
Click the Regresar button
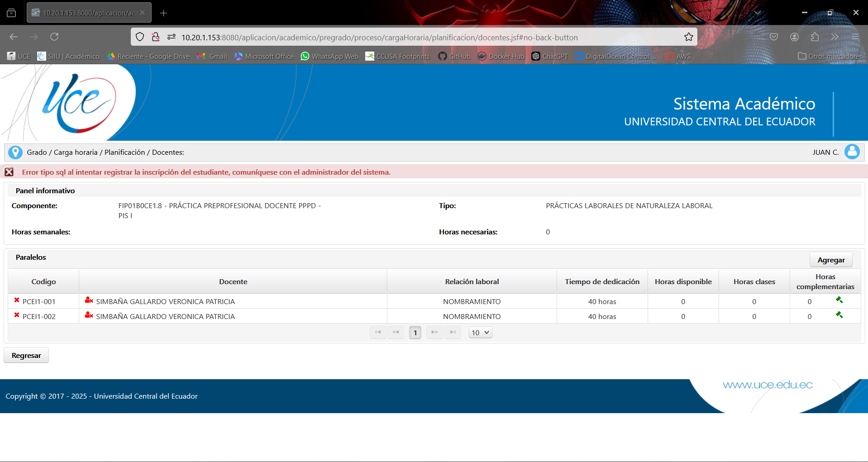point(26,356)
